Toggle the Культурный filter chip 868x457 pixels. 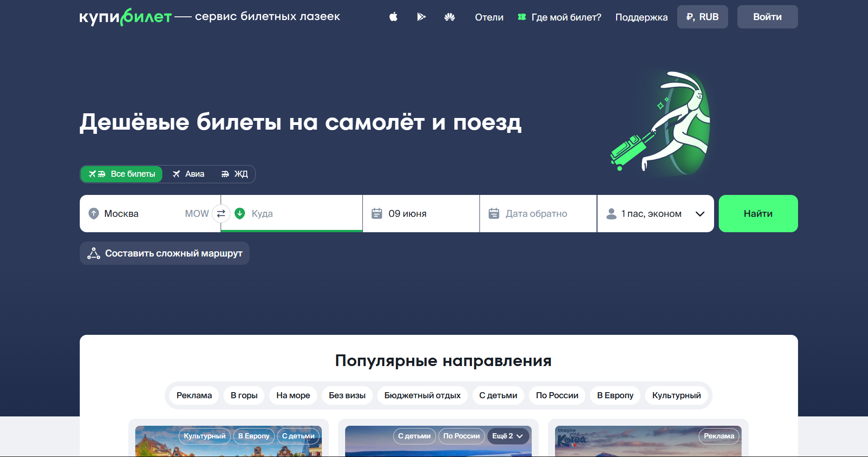(x=676, y=395)
